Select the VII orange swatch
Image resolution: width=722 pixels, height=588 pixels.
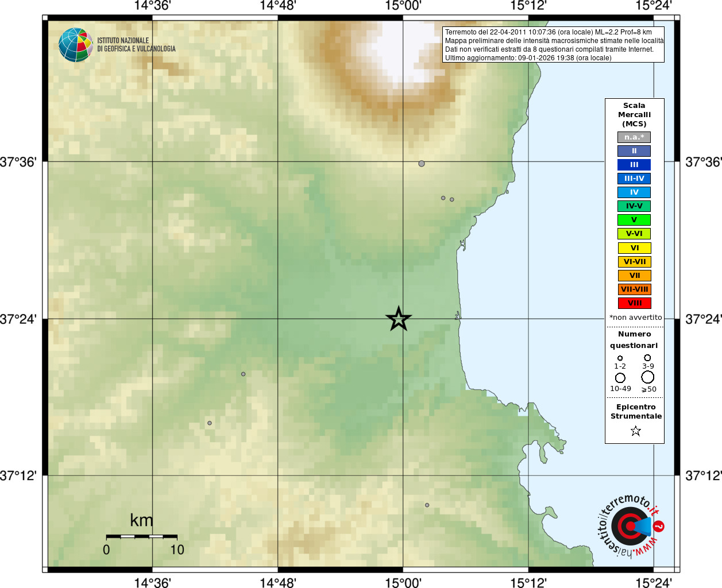pos(635,276)
